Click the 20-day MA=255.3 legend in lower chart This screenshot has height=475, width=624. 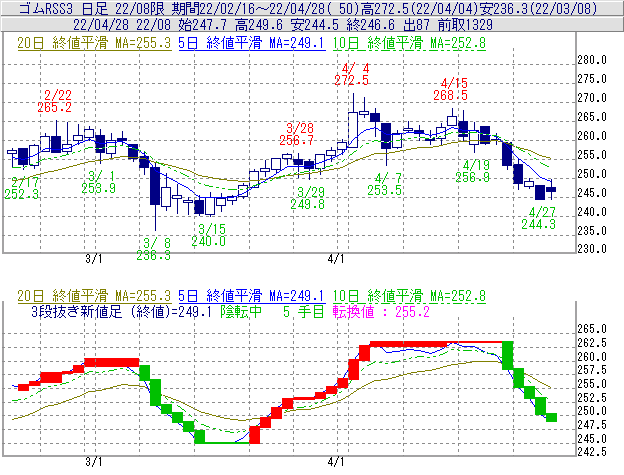point(94,296)
